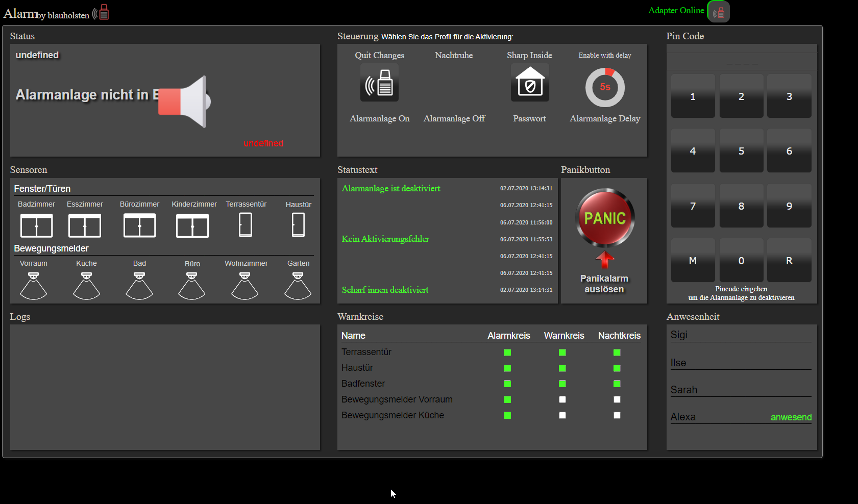Tap pin pad key 8
858x504 pixels.
tap(741, 206)
